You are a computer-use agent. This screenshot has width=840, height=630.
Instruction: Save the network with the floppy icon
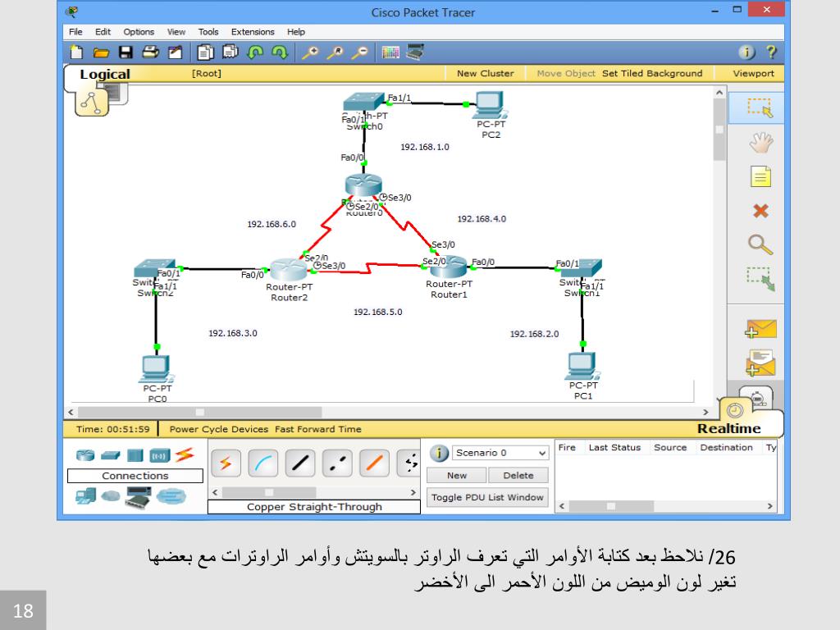point(126,52)
